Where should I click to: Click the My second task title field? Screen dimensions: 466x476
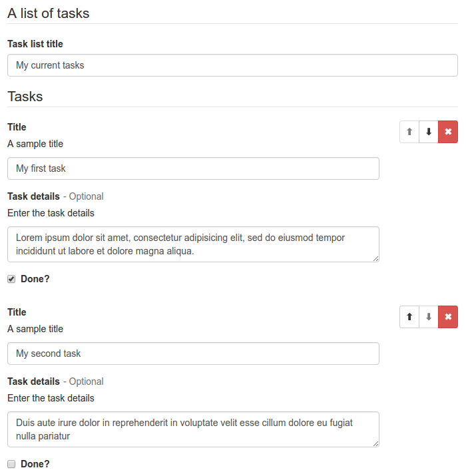(193, 354)
